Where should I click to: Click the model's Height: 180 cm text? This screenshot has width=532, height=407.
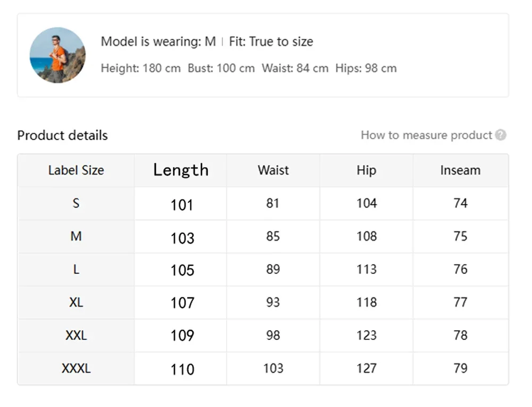coord(140,68)
